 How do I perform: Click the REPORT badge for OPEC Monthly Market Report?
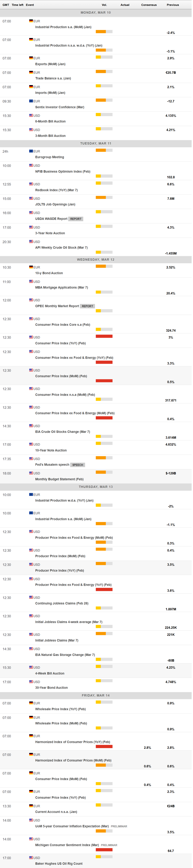(x=87, y=306)
